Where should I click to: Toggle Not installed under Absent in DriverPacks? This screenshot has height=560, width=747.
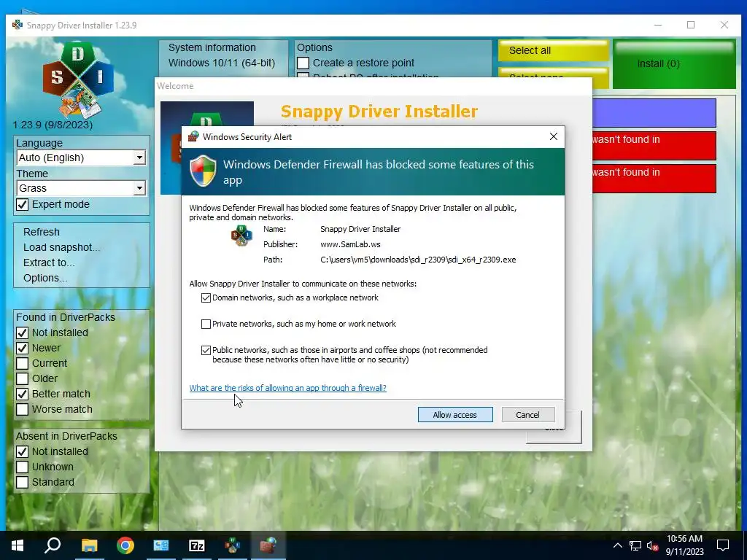[x=22, y=451]
